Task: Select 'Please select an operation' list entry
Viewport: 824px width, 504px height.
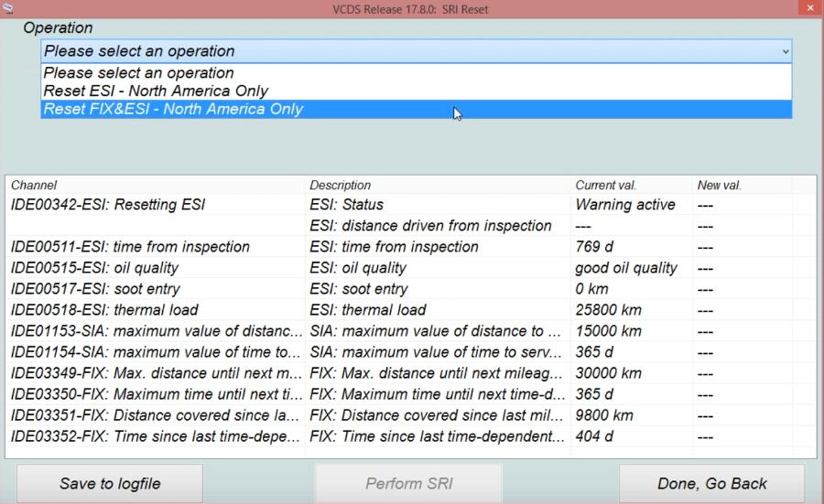Action: point(417,73)
